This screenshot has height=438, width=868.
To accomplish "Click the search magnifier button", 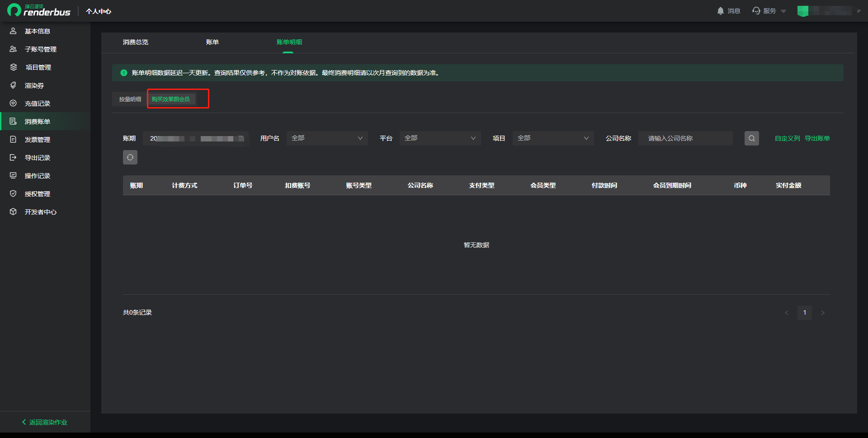I will [x=751, y=138].
